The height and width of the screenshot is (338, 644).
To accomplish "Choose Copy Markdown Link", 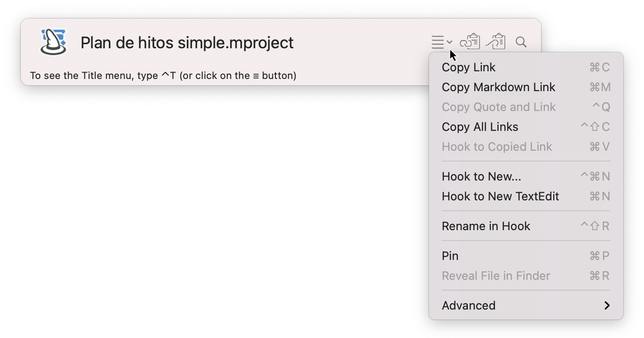I will (498, 87).
